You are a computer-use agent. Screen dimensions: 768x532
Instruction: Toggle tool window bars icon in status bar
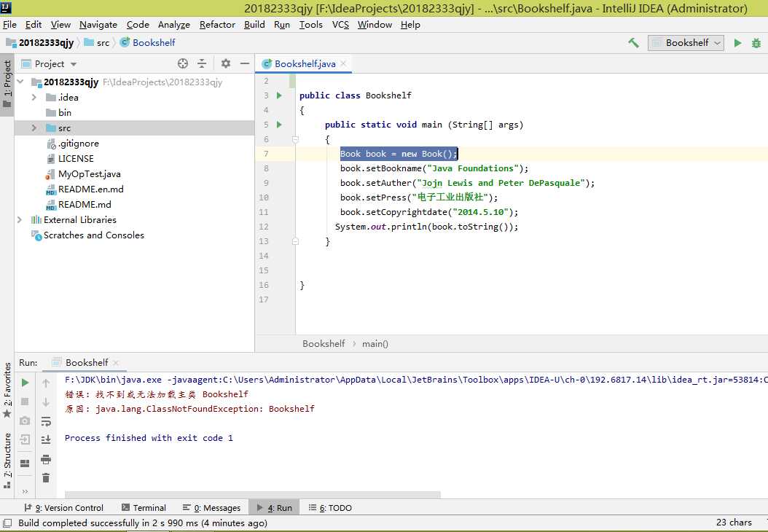(x=7, y=523)
